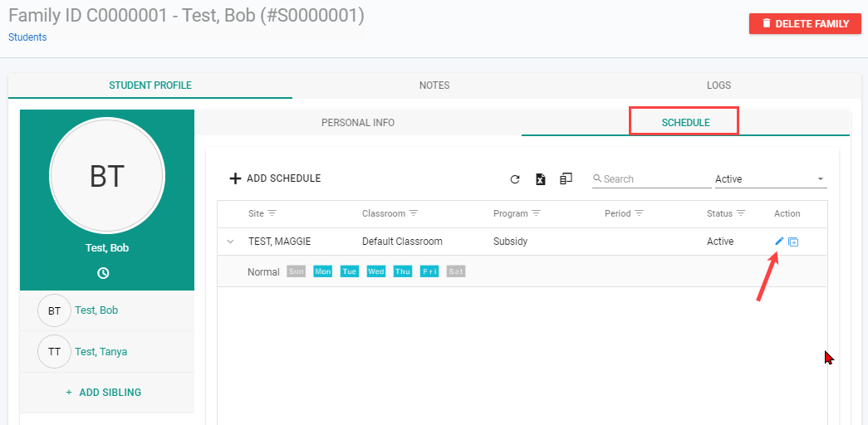Click the copy schedule icon in Action column
Image resolution: width=868 pixels, height=425 pixels.
point(793,242)
